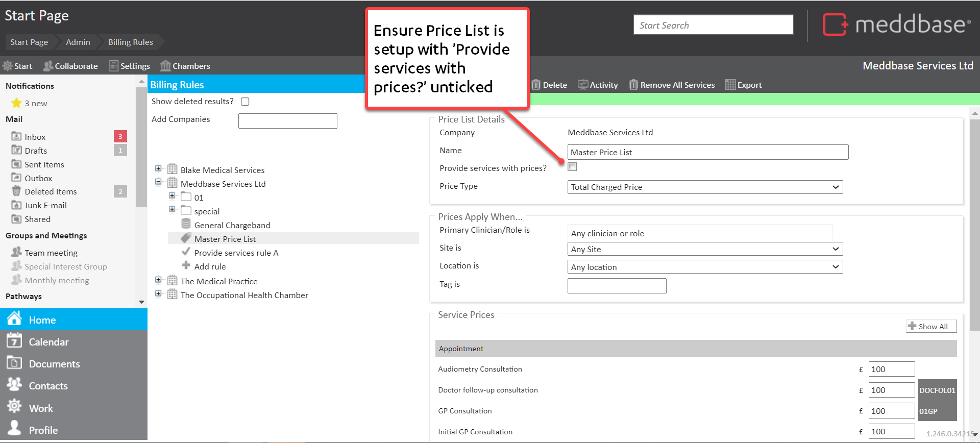
Task: Click the Work gear icon in navigation
Action: (14, 407)
